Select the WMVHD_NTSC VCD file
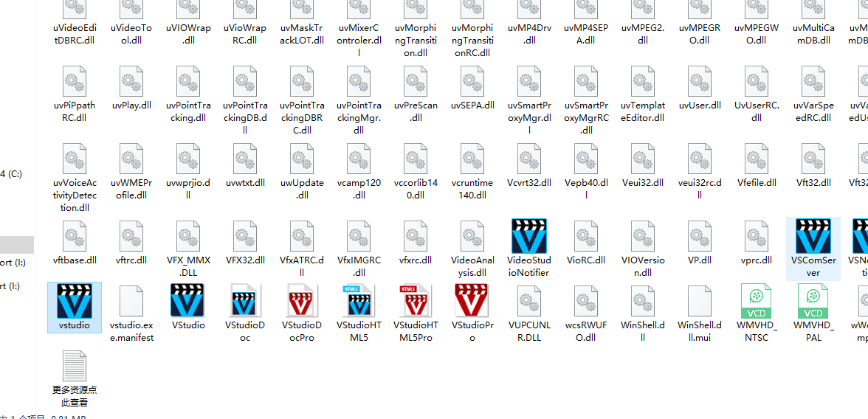The height and width of the screenshot is (419, 868). [756, 301]
